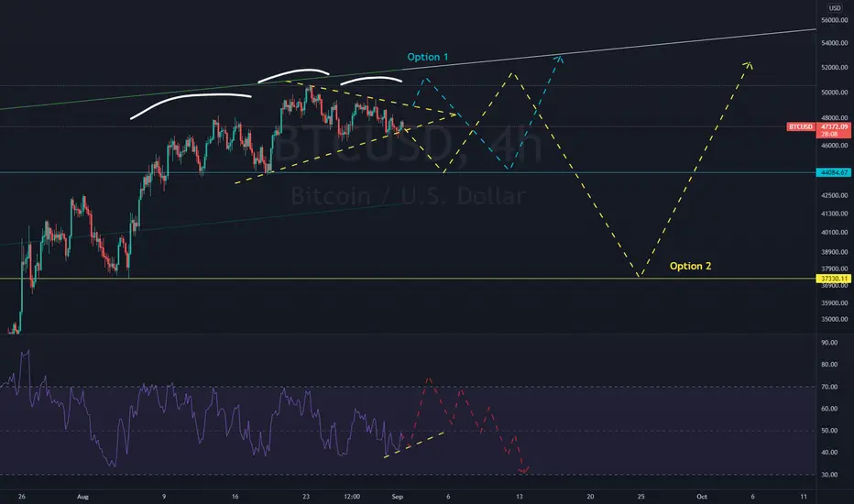Click the 35000.00 price axis value

(x=835, y=319)
